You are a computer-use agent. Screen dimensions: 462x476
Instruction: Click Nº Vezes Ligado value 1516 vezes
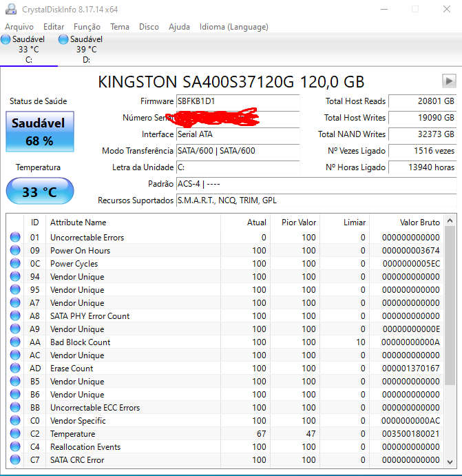point(422,151)
